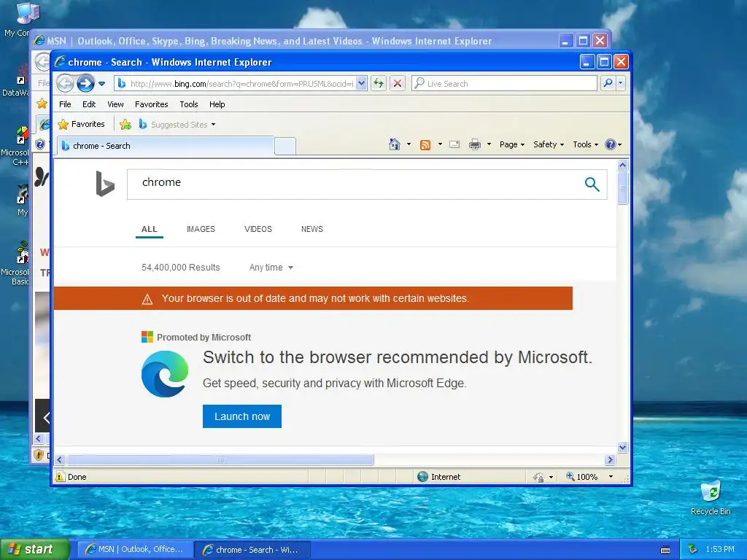
Task: Click the horizontal scrollbar right arrow
Action: click(611, 459)
